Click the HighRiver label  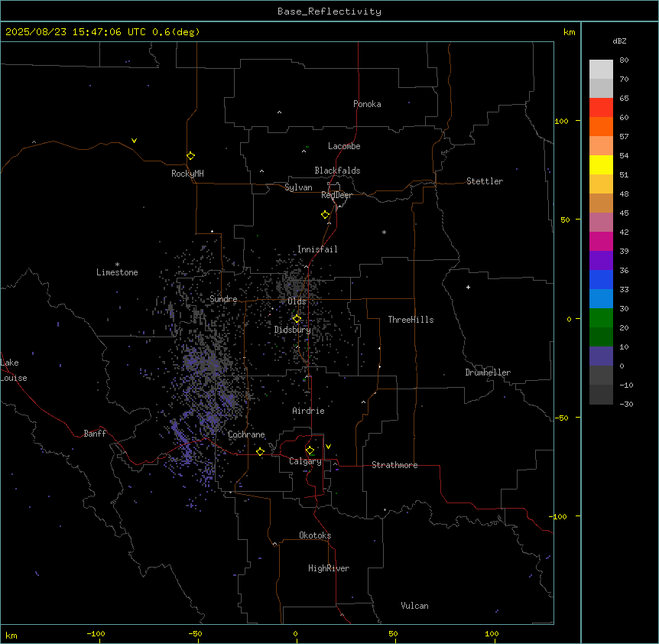tap(329, 568)
